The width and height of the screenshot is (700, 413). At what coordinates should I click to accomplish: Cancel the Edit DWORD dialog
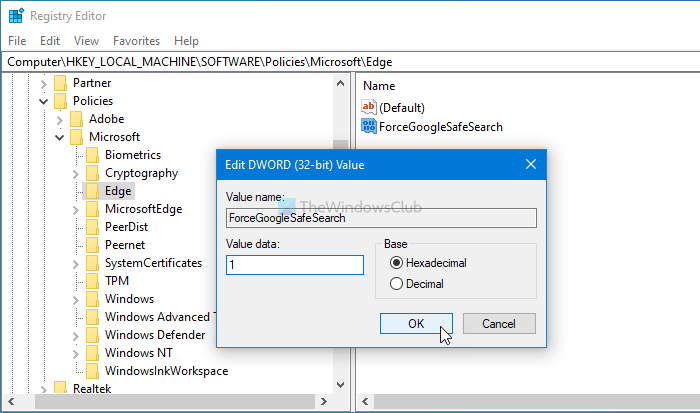coord(499,323)
